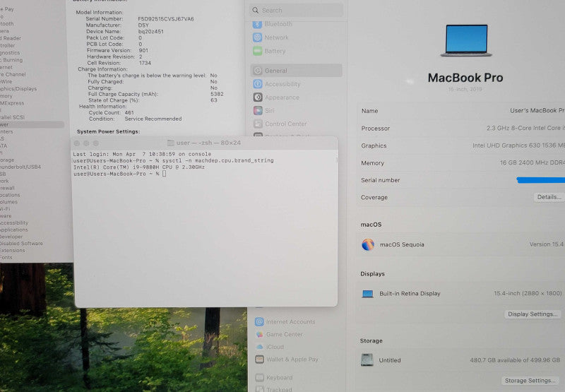Viewport: 565px width, 392px height.
Task: Select Applications in System Information sidebar
Action: (x=13, y=230)
